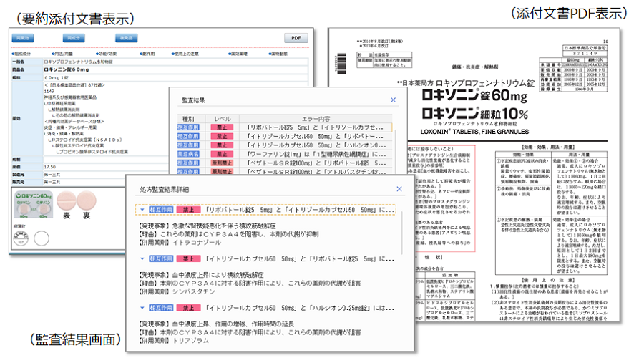The height and width of the screenshot is (358, 644).
Task: Jump to the 用法/用量 section tab
Action: [x=64, y=53]
